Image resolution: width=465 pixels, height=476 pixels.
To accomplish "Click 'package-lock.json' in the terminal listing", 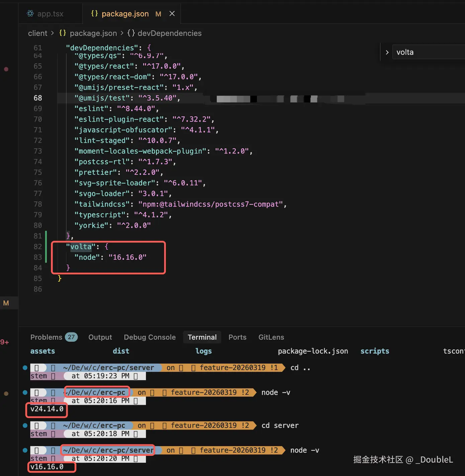I will coord(313,351).
